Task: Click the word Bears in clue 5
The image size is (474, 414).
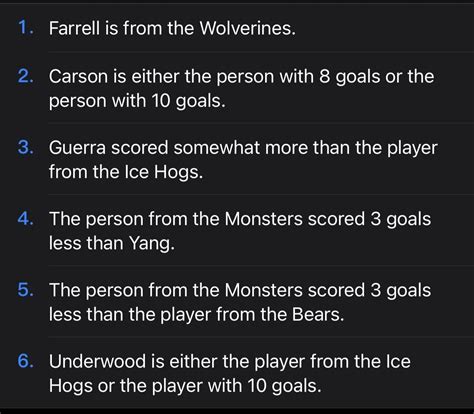Action: click(x=318, y=314)
